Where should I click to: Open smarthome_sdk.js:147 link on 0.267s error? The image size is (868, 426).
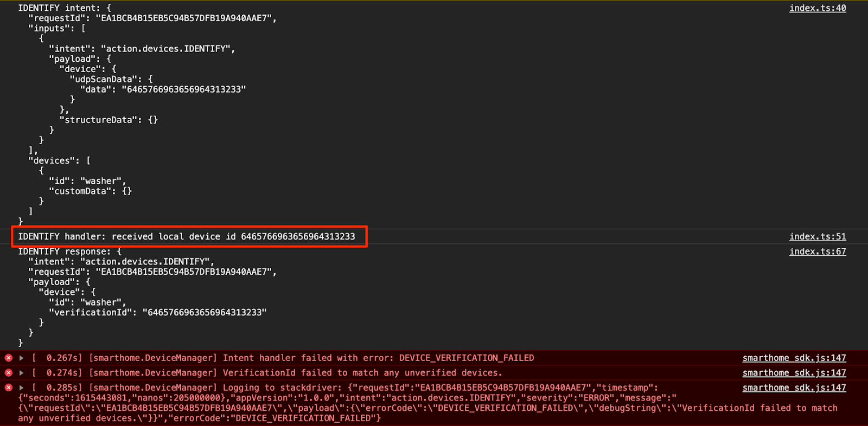794,358
